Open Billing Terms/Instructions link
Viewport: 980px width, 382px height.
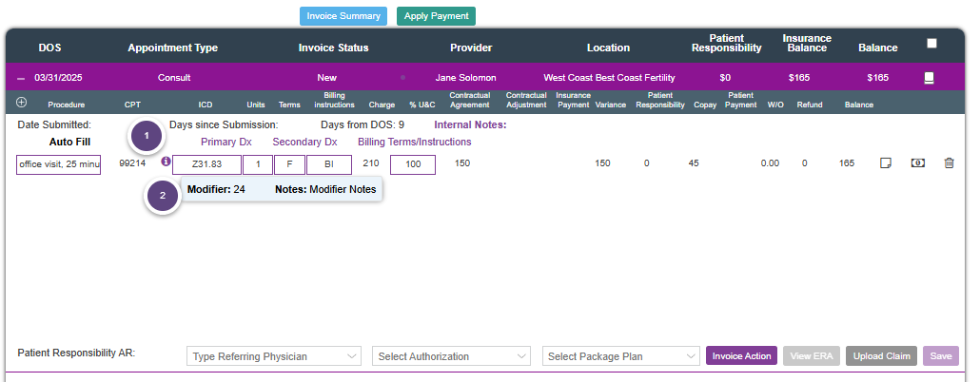tap(414, 142)
